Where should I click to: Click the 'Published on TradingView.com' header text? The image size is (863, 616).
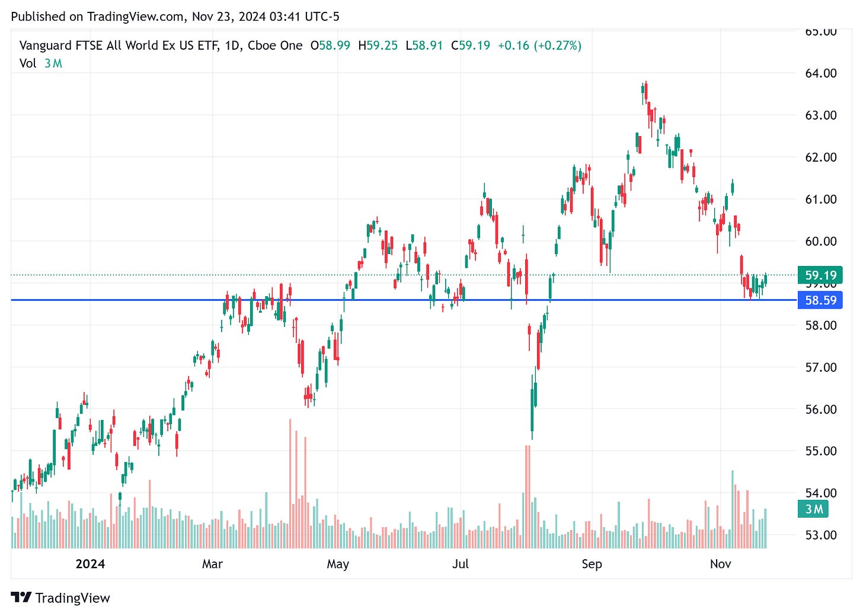point(98,17)
